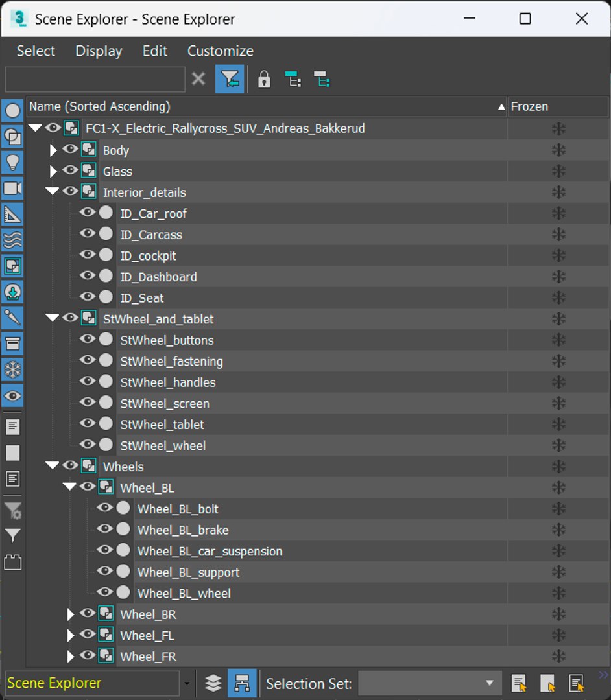Select the ID_Dashboard object row
The width and height of the screenshot is (611, 700).
[x=158, y=277]
